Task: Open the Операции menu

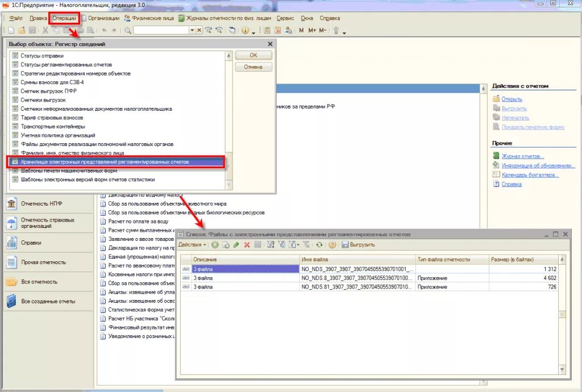Action: (x=64, y=18)
